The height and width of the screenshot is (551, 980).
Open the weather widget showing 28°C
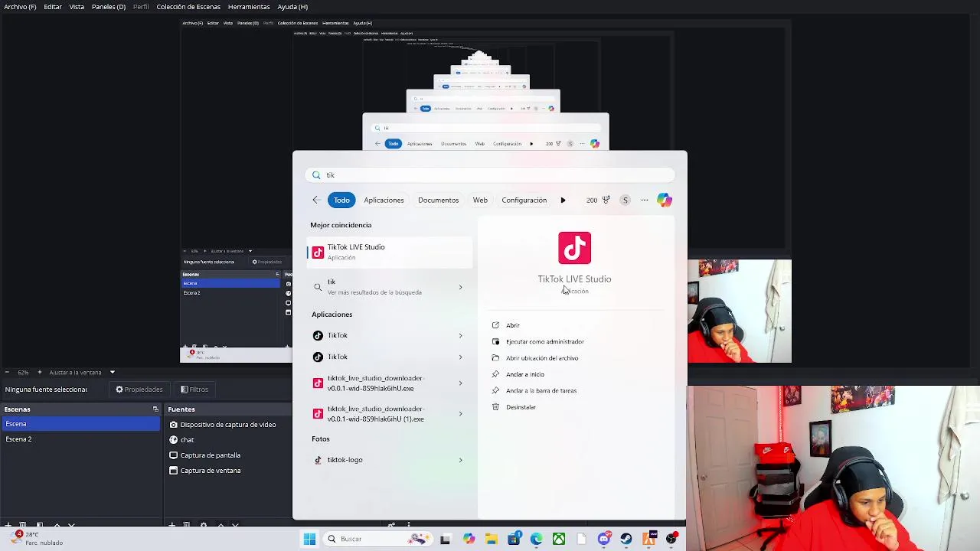[x=37, y=539]
